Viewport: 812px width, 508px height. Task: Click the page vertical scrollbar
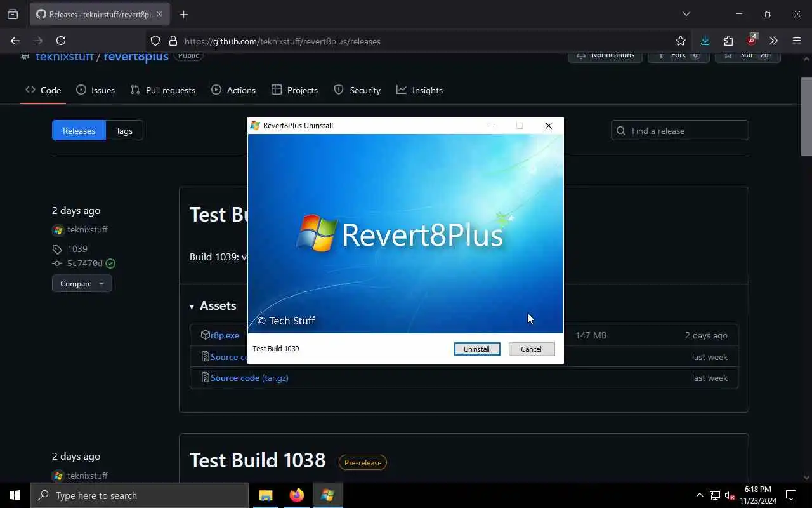pos(806,117)
